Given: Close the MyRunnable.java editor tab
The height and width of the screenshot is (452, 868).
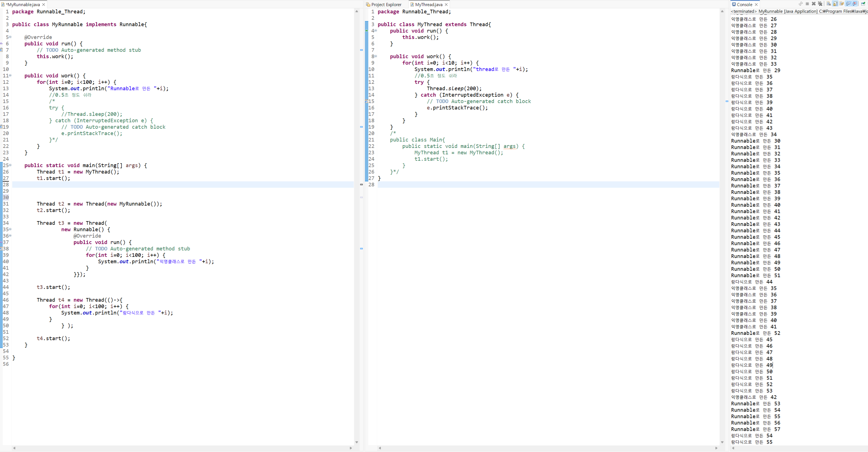Looking at the screenshot, I should [x=43, y=4].
